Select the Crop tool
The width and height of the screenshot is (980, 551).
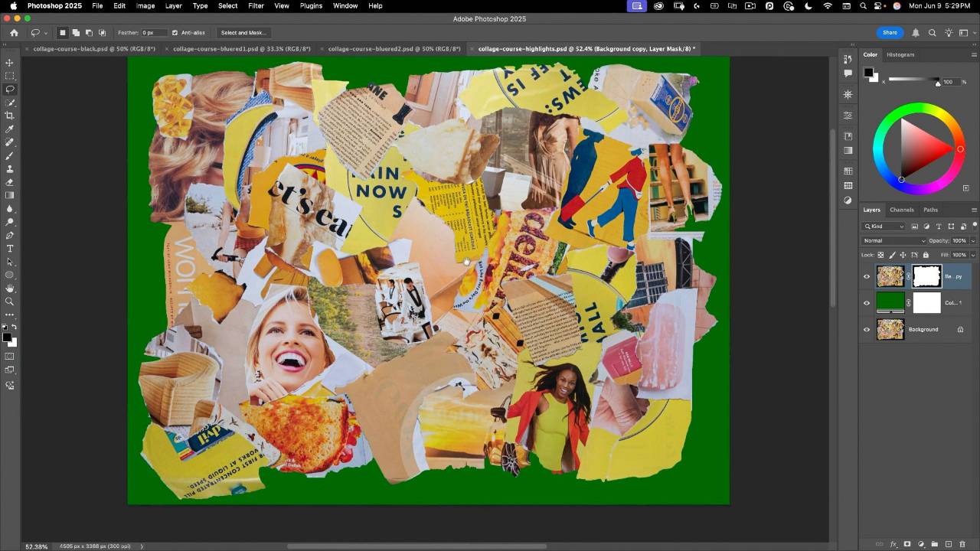10,116
